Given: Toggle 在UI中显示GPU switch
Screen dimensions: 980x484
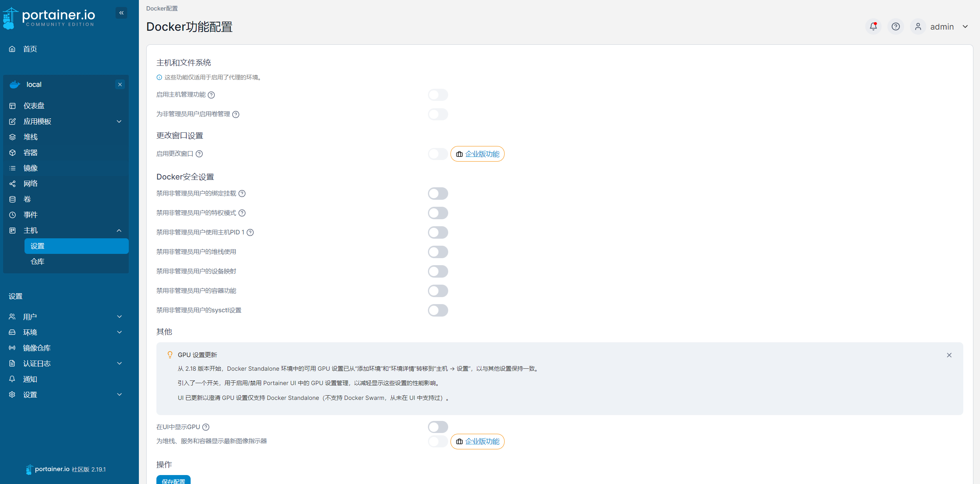Looking at the screenshot, I should coord(438,427).
